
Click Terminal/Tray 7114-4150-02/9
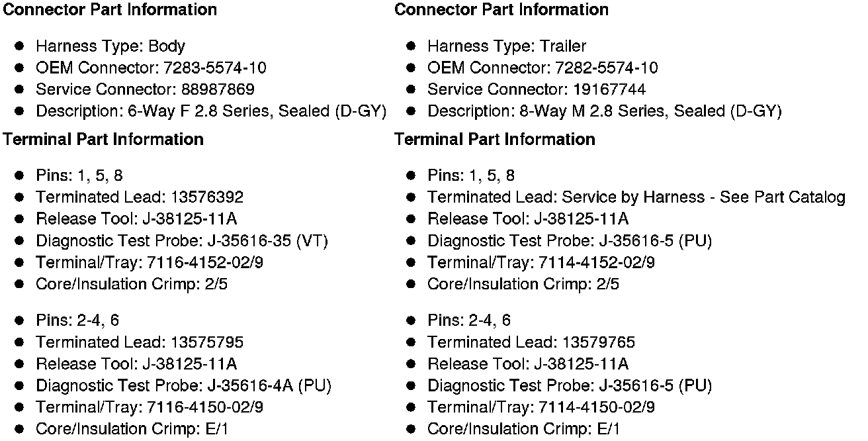tap(541, 407)
